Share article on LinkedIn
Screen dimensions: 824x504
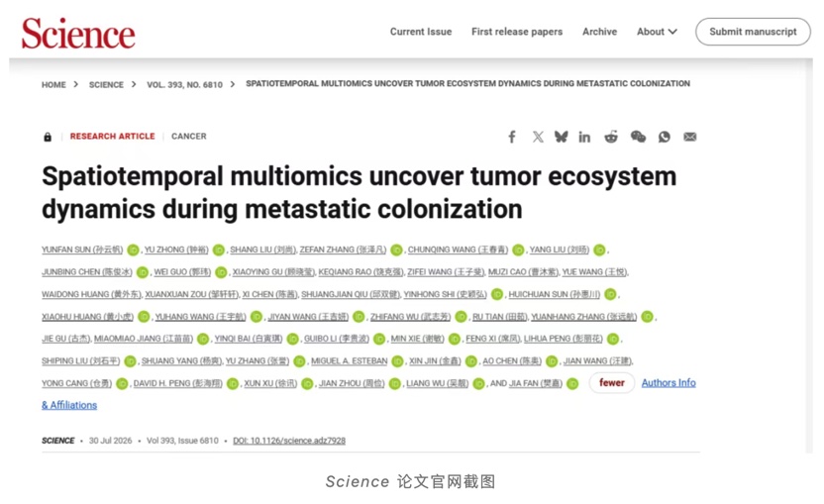click(x=584, y=138)
